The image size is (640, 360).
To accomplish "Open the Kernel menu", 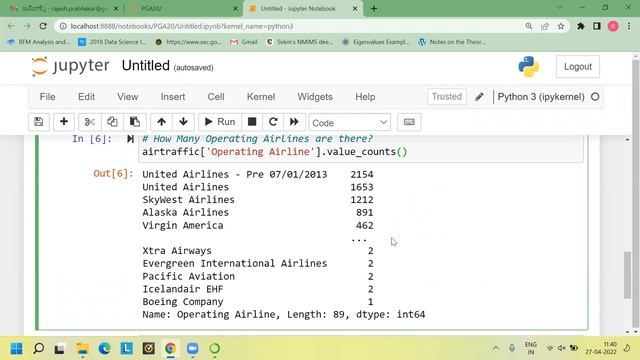I will coord(261,97).
